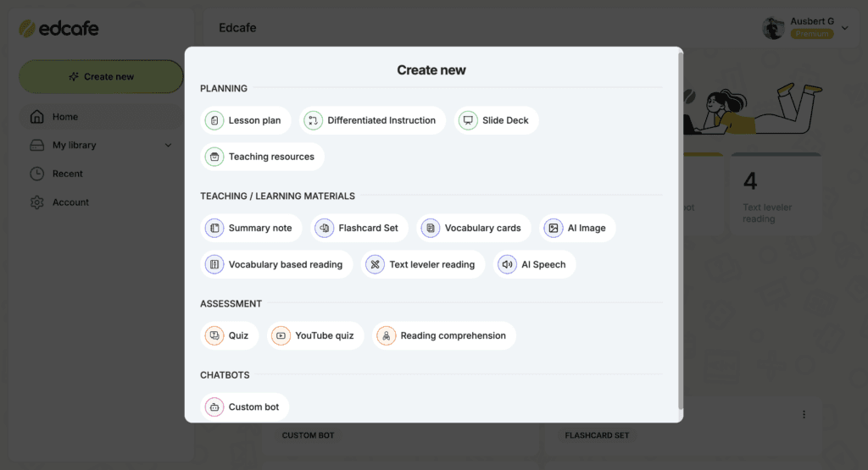Click the Account gear icon
868x470 pixels.
[36, 202]
